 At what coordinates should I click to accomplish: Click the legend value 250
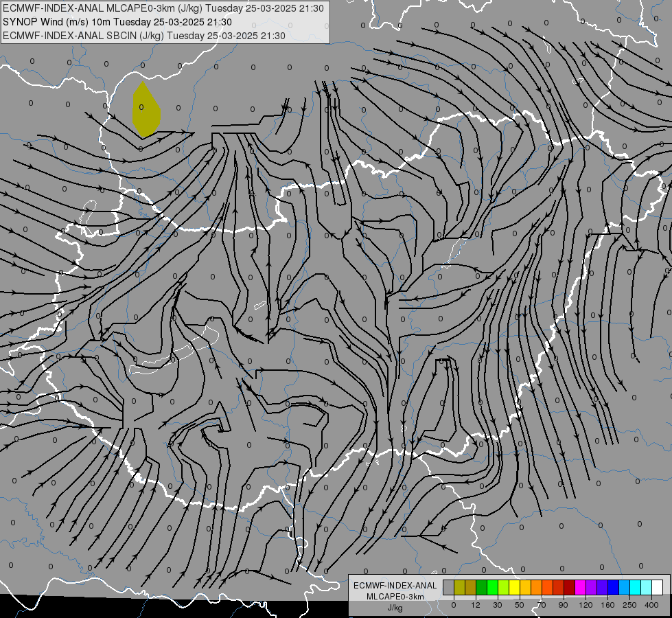(629, 605)
